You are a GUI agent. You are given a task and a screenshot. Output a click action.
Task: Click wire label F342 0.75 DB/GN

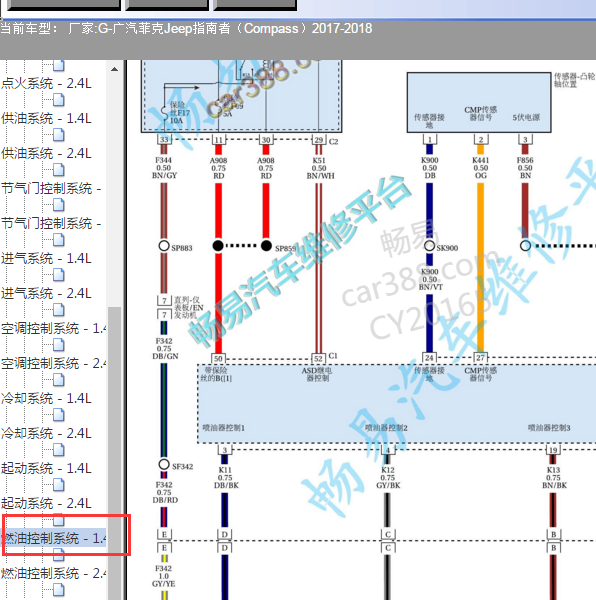click(165, 349)
